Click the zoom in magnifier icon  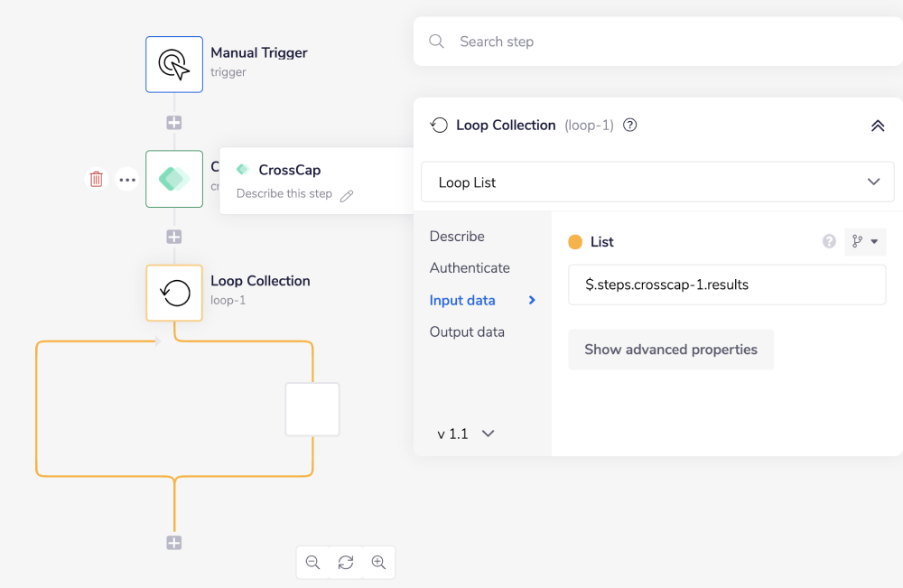pos(378,563)
